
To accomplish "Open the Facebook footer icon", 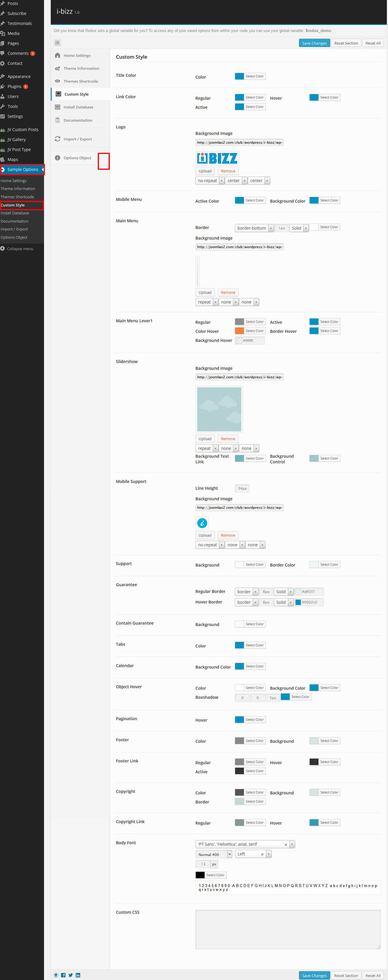I will point(63,975).
